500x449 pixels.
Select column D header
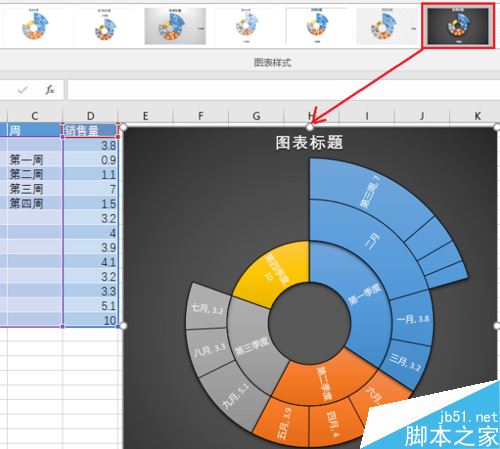(90, 116)
